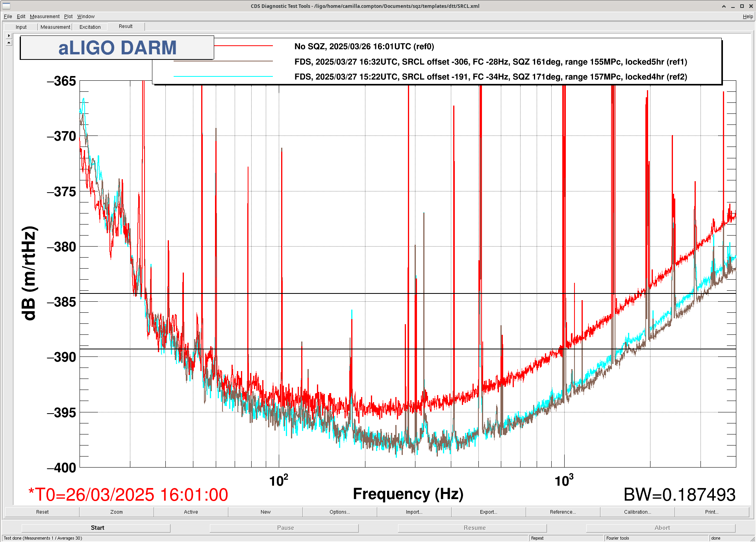This screenshot has height=542, width=756.
Task: Click the Reset button
Action: pos(42,512)
